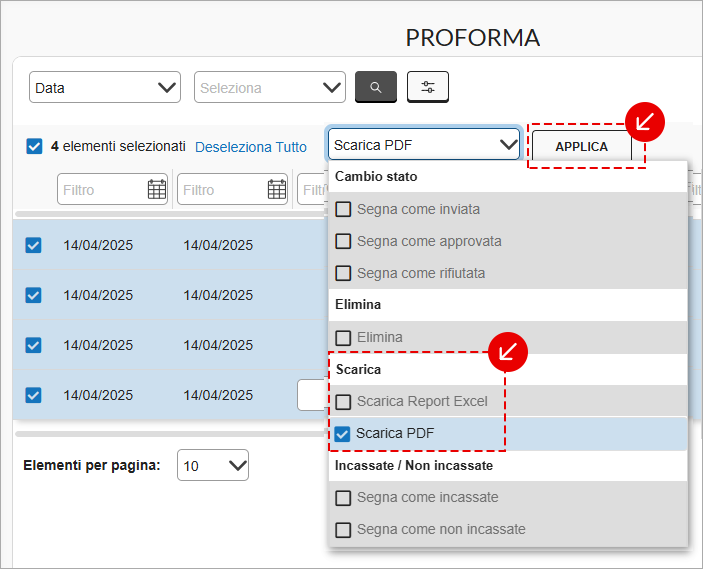Uncheck the 'Scarica PDF' option
Image resolution: width=703 pixels, height=569 pixels.
[342, 434]
